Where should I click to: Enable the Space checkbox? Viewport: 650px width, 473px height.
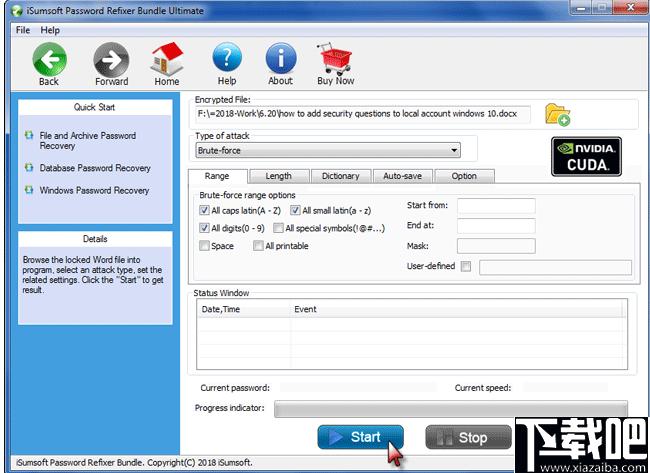(204, 246)
